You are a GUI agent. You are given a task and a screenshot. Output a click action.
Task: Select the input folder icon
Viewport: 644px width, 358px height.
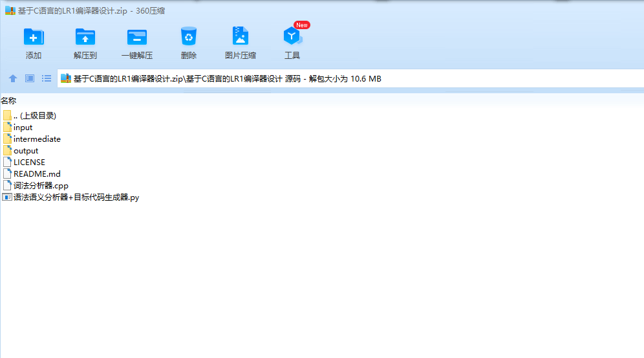point(7,127)
